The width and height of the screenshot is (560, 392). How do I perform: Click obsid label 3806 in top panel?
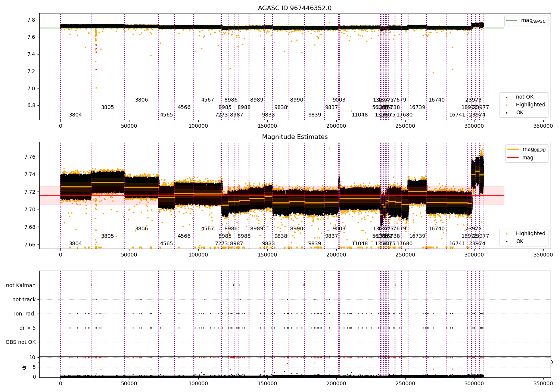point(141,100)
